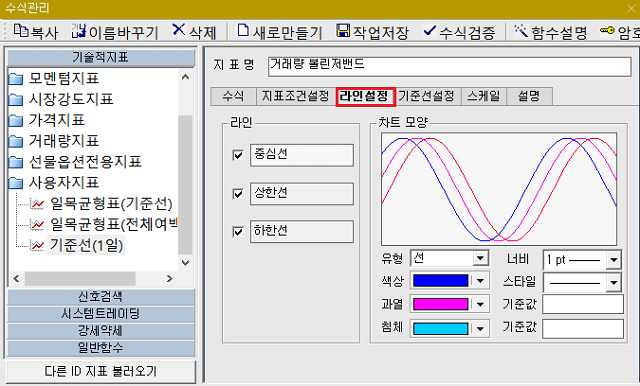Click the tree scroll up arrow
640x386 pixels.
[x=185, y=77]
